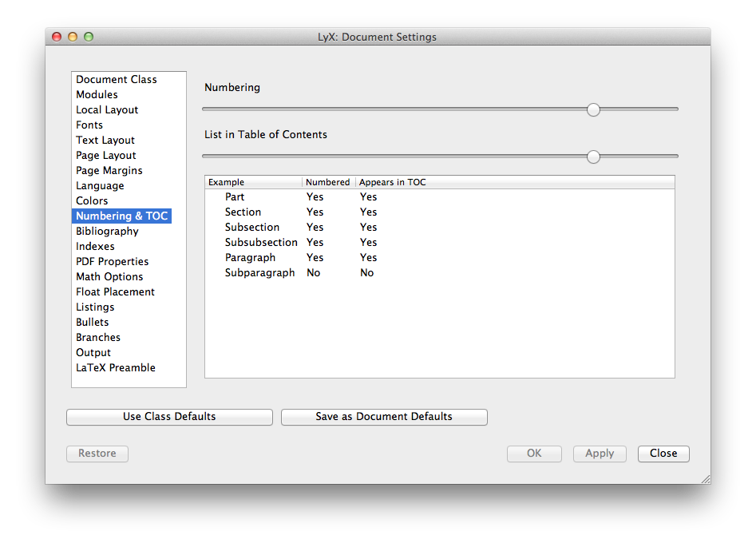Click the Numbered value for Part
756x547 pixels.
pos(315,196)
